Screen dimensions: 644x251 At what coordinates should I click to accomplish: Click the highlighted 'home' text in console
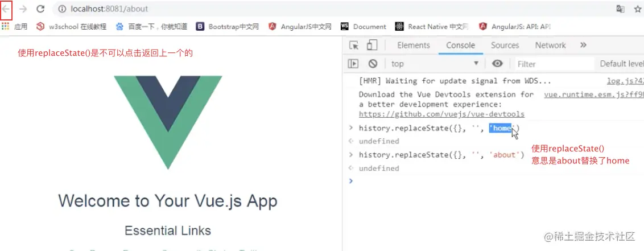pyautogui.click(x=500, y=128)
